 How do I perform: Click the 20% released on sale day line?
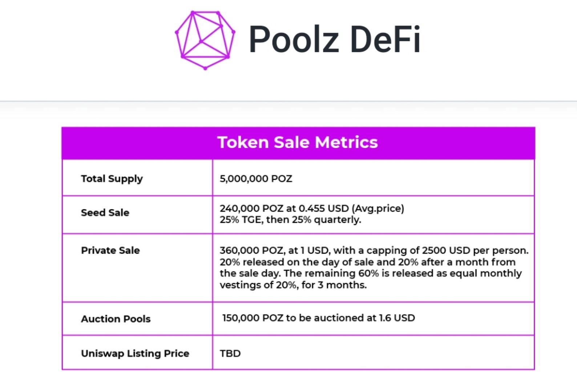pyautogui.click(x=367, y=262)
